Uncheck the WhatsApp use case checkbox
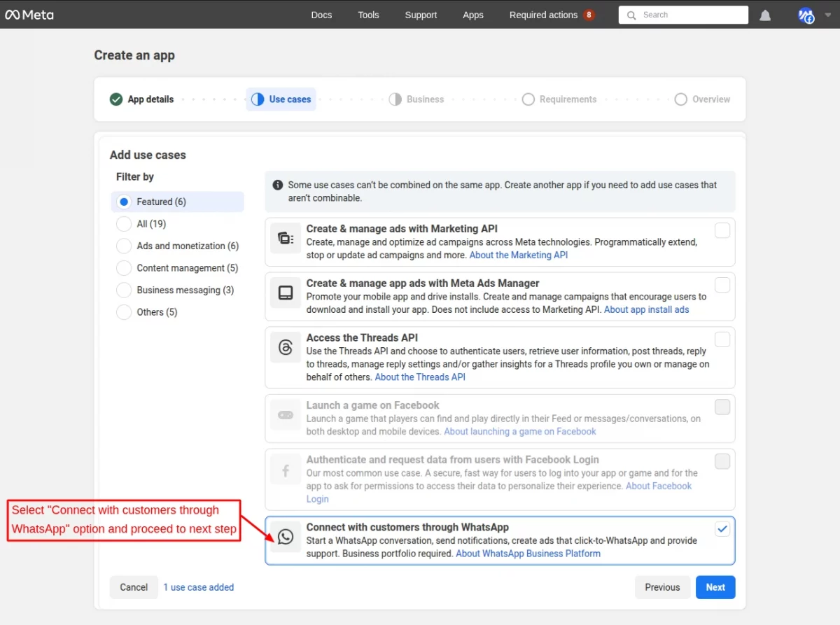The height and width of the screenshot is (625, 840). (x=722, y=529)
